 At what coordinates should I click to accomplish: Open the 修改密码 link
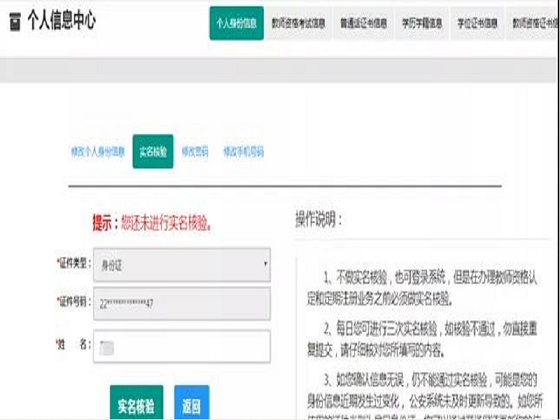[195, 152]
